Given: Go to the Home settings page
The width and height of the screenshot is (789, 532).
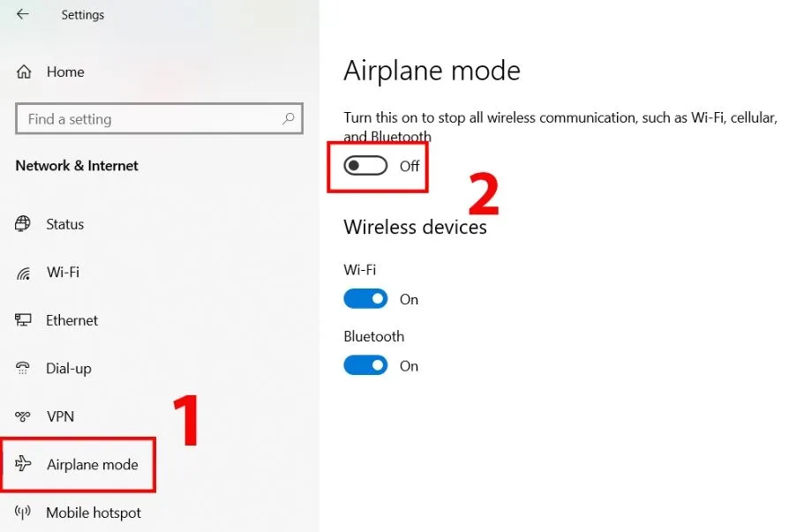Looking at the screenshot, I should click(64, 72).
